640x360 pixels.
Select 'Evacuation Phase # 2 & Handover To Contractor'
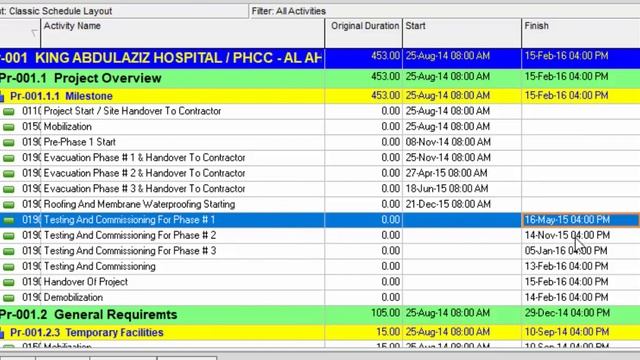tap(144, 173)
